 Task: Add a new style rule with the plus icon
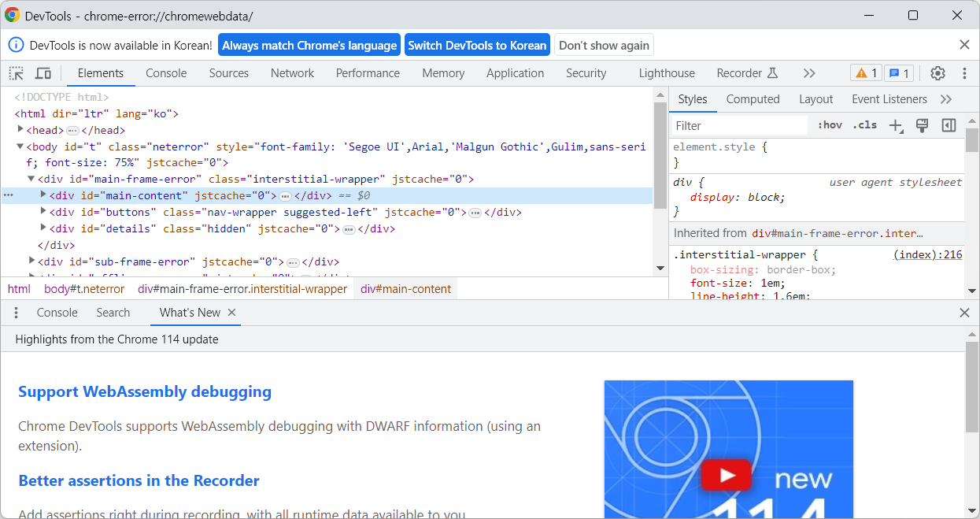895,125
